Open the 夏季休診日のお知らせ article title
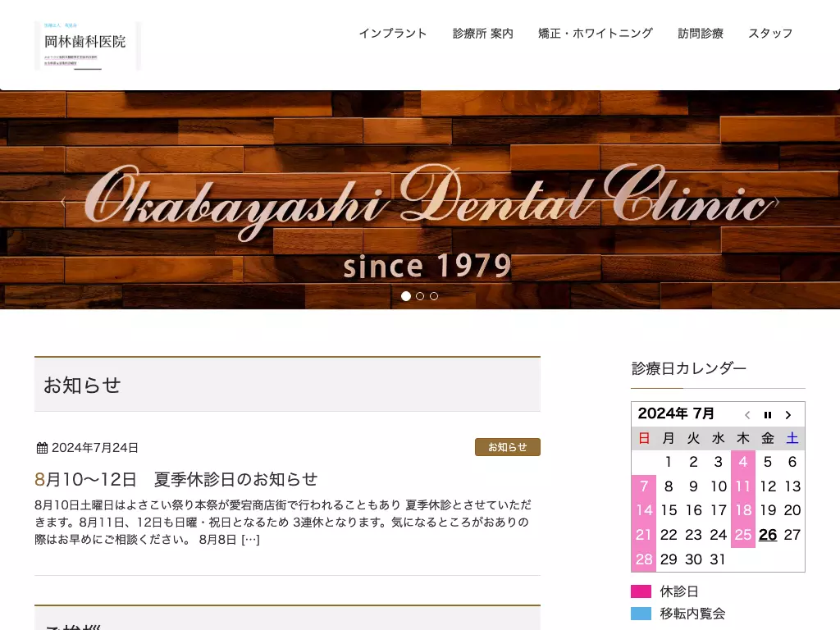 tap(176, 479)
